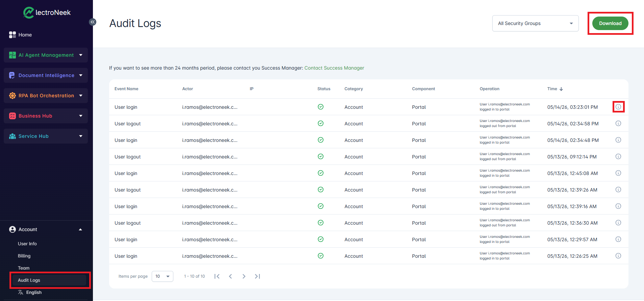
Task: Switch language from English
Action: 34,292
